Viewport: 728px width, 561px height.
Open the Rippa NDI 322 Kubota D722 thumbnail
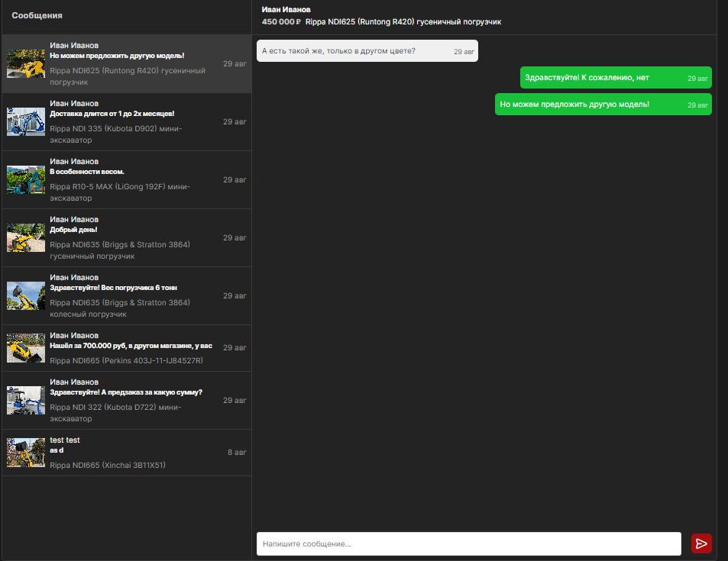(x=26, y=400)
